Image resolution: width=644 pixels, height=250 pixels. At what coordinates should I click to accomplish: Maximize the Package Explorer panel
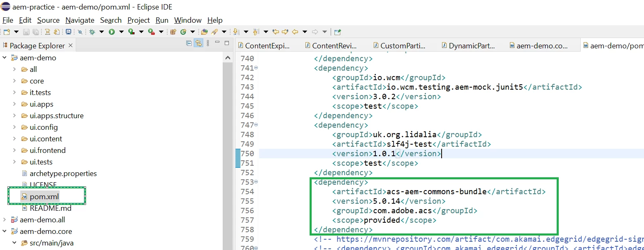[227, 43]
